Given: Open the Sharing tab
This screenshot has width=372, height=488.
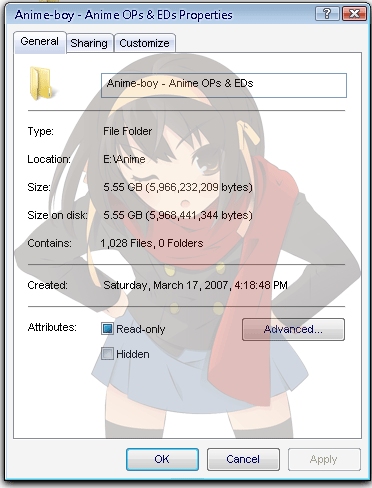Looking at the screenshot, I should pyautogui.click(x=89, y=43).
